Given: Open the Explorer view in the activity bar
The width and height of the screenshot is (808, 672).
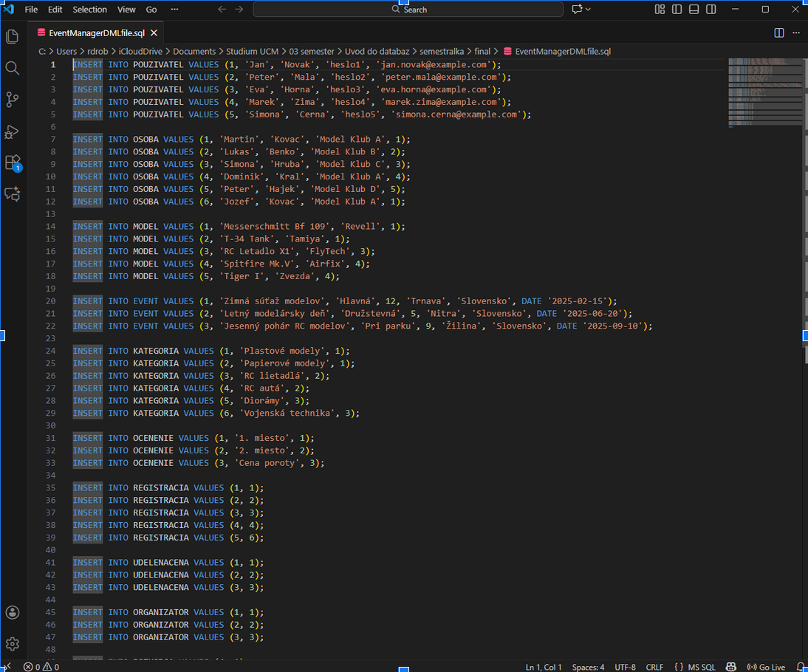Looking at the screenshot, I should pos(13,37).
